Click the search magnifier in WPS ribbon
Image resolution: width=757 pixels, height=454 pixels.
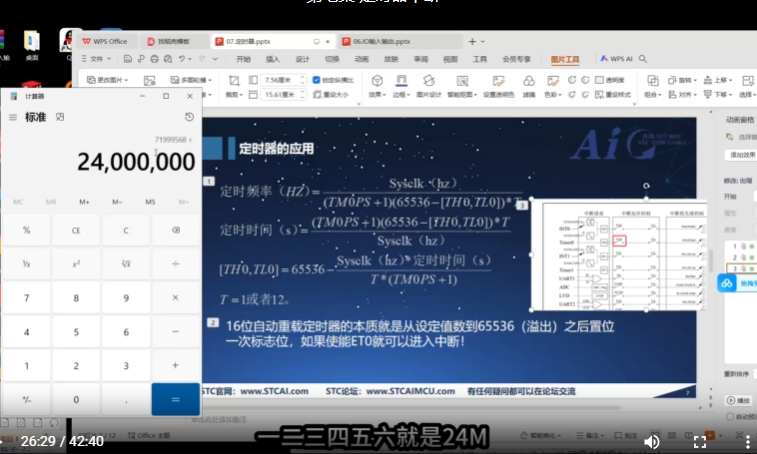(x=643, y=58)
